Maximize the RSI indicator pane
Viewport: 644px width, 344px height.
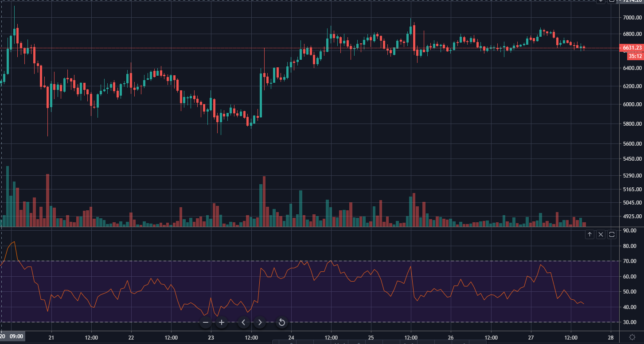point(612,235)
